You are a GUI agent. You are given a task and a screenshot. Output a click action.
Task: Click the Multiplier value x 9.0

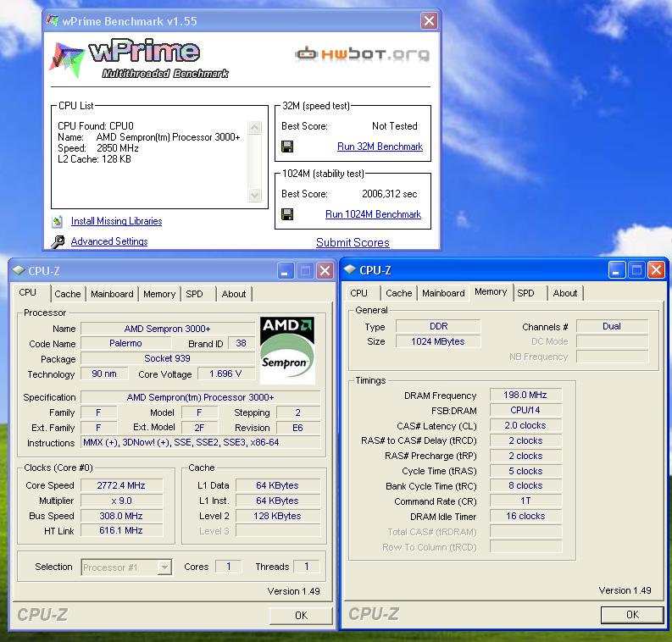[x=121, y=501]
